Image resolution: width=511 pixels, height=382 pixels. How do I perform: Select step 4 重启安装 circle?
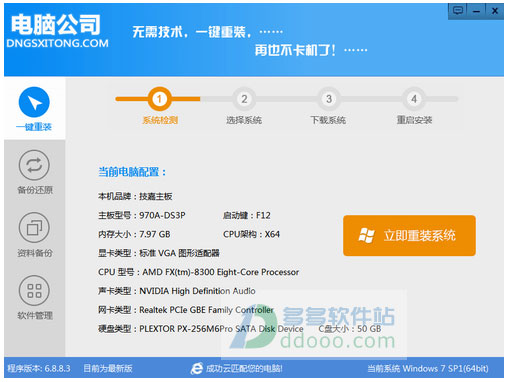[x=414, y=99]
